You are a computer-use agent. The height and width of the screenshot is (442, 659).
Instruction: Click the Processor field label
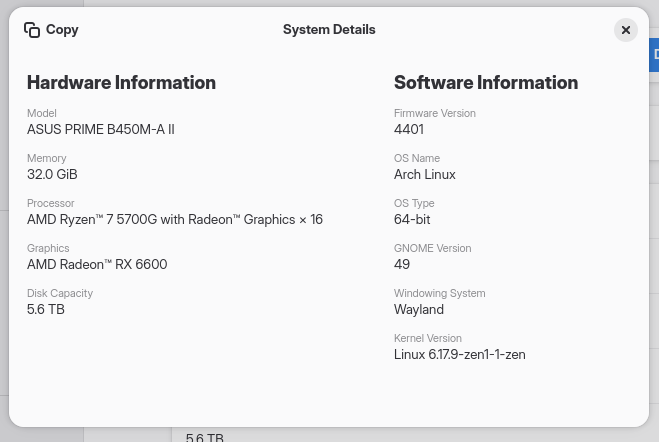coord(51,203)
